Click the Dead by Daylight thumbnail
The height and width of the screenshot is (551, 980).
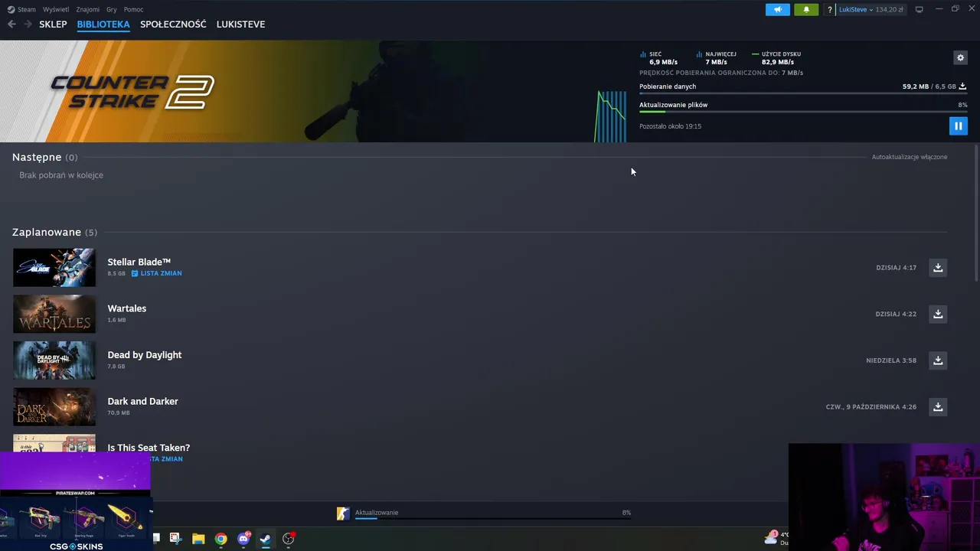[54, 360]
